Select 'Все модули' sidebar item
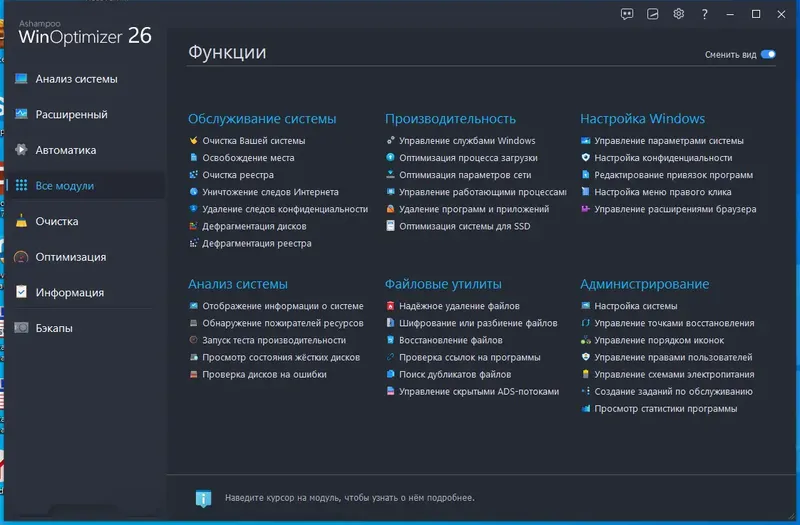This screenshot has height=525, width=800. pos(64,186)
